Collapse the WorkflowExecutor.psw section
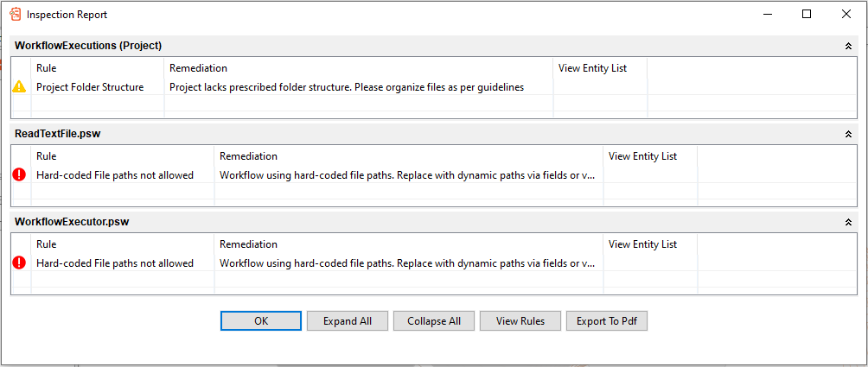 pyautogui.click(x=848, y=222)
